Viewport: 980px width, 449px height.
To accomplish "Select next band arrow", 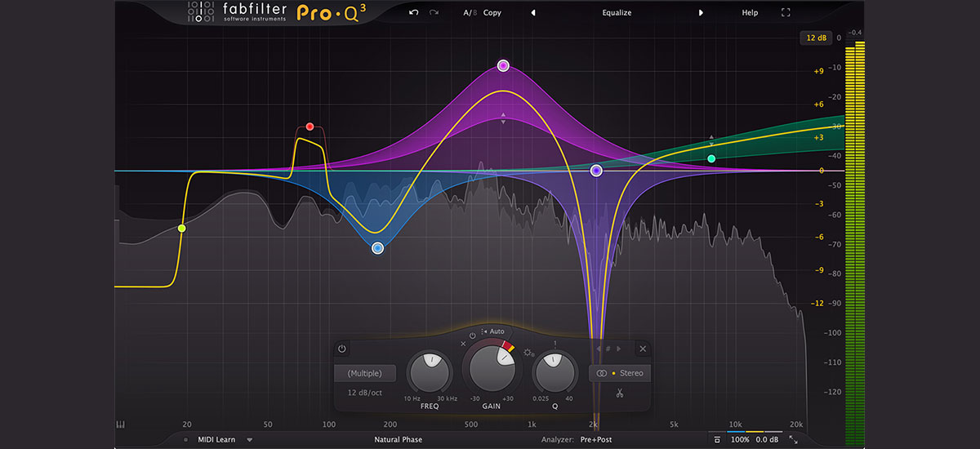I will click(x=619, y=349).
